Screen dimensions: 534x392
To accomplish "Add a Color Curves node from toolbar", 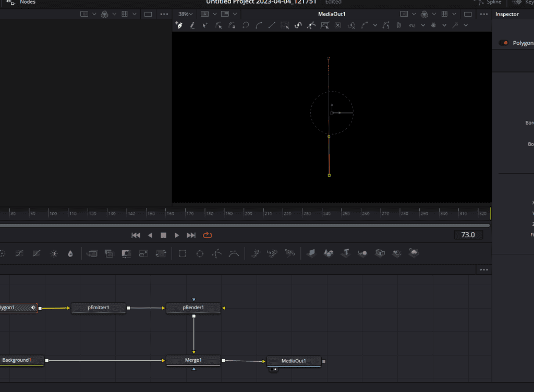I will pos(19,253).
